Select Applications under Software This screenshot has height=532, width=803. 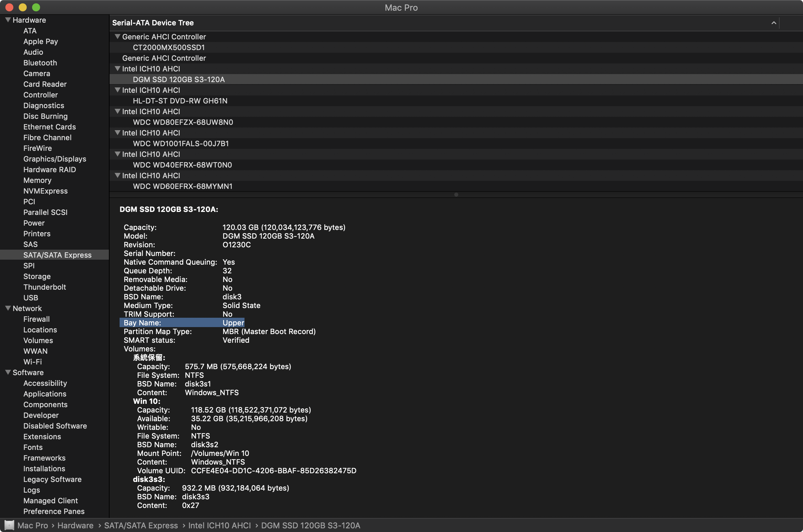click(45, 394)
